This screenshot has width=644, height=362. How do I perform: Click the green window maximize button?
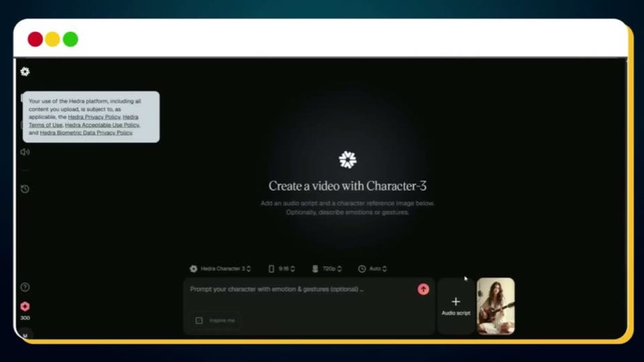coord(70,40)
